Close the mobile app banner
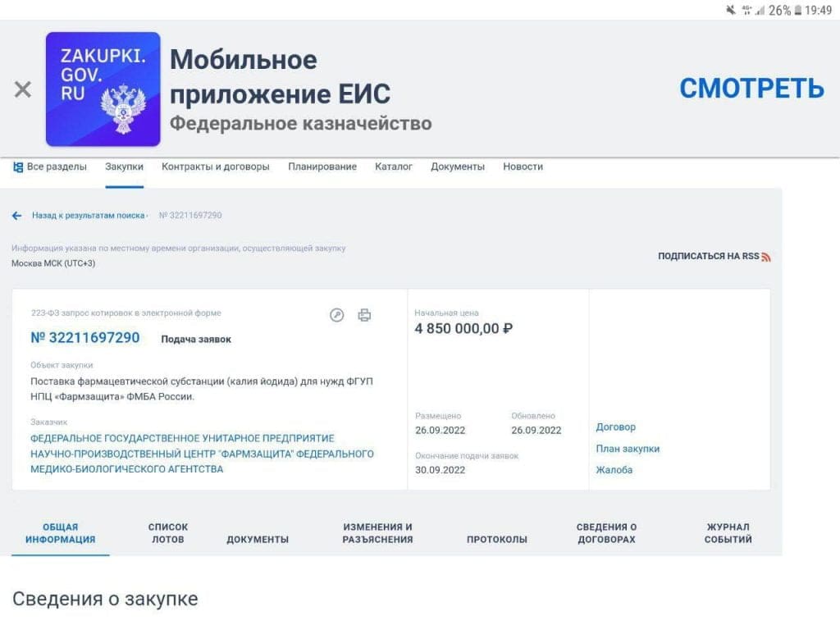Screen dimensions: 840x630 point(23,89)
